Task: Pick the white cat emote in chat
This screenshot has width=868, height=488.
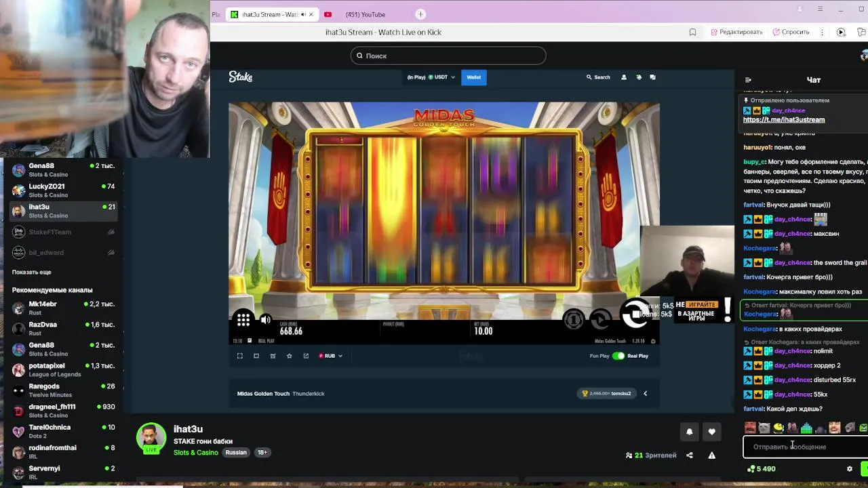Action: tap(764, 428)
